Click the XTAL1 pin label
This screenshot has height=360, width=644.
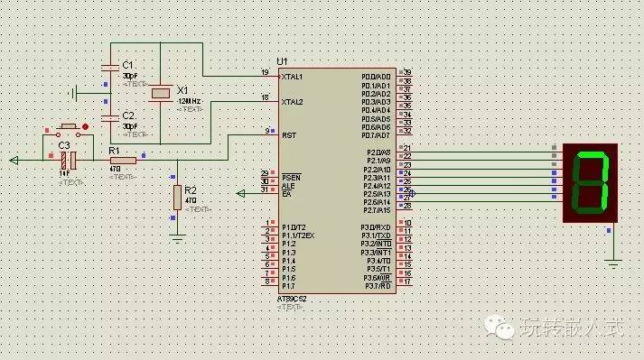tap(292, 77)
